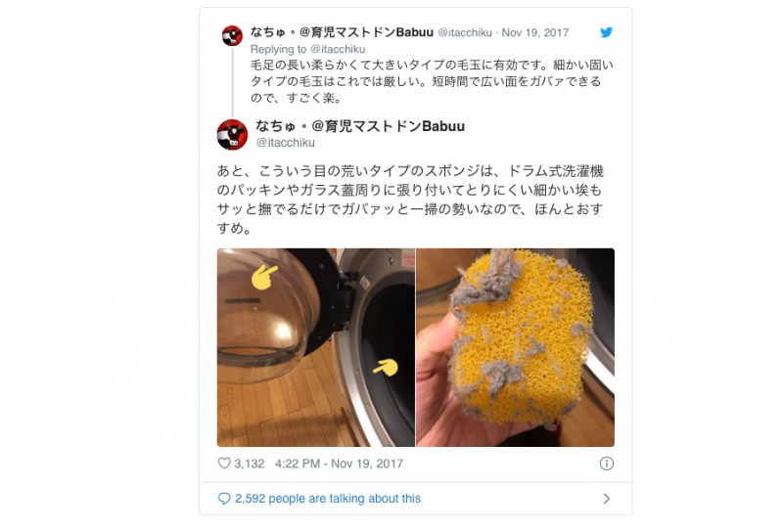The image size is (783, 532).
Task: Open the 4:22 PM - Nov 19, 2017 timestamp
Action: point(339,464)
